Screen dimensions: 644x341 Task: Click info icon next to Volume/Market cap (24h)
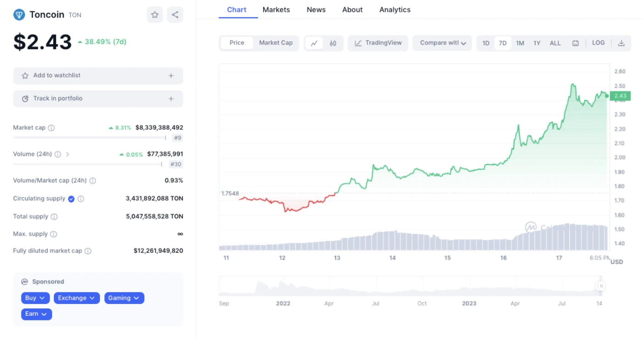(x=93, y=181)
